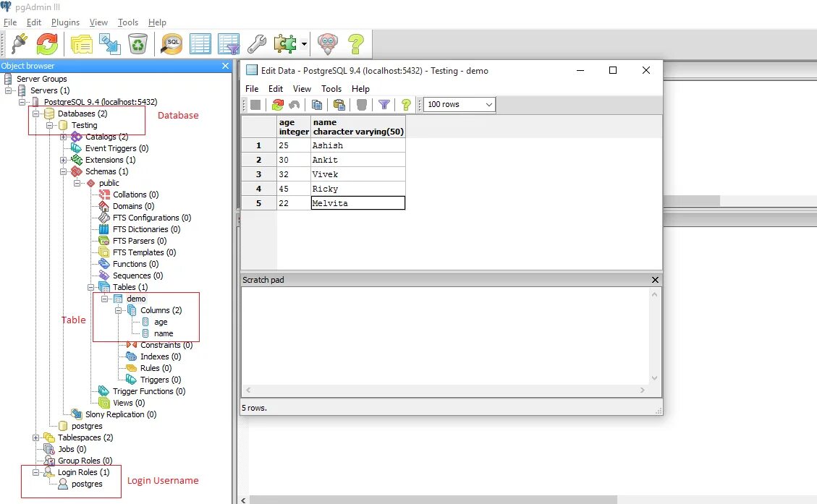Select the postgres database node
Image resolution: width=817 pixels, height=504 pixels.
point(87,426)
